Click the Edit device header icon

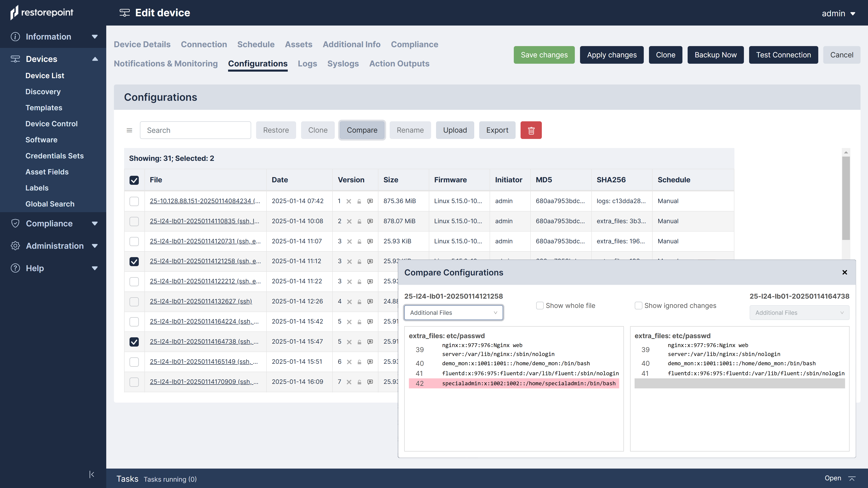[x=124, y=13]
